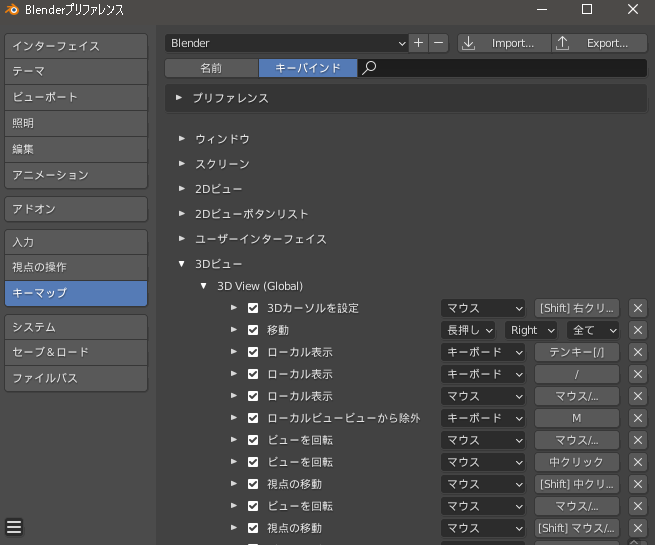Screen dimensions: 655x545
Task: Open キーボード dropdown for ローカルビュービューから除外
Action: pyautogui.click(x=483, y=418)
